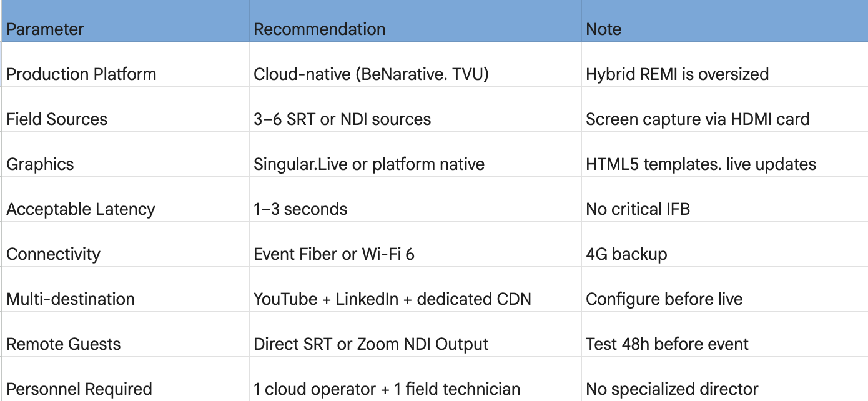
Task: Select the Field Sources cell
Action: 126,110
